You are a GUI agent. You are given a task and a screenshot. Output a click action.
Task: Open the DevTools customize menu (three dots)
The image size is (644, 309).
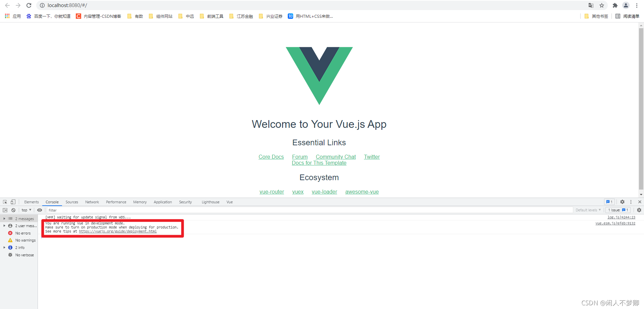pyautogui.click(x=631, y=202)
